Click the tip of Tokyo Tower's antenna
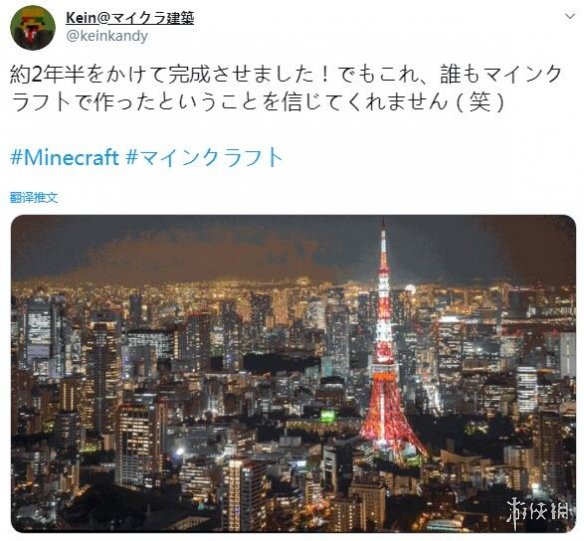Screen dimensions: 584x541 384,227
